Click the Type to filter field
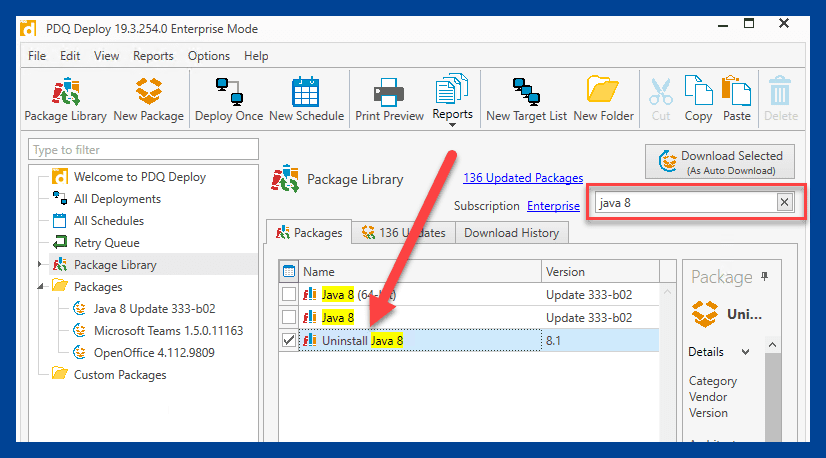826x458 pixels. (143, 150)
